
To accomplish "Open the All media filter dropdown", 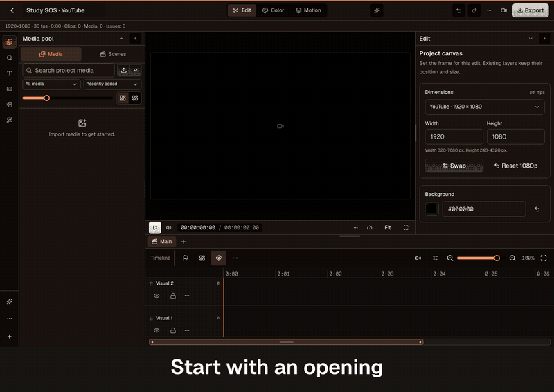I will click(x=51, y=84).
